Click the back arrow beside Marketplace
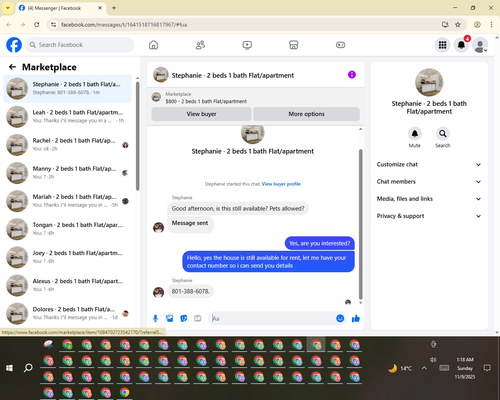 point(12,67)
